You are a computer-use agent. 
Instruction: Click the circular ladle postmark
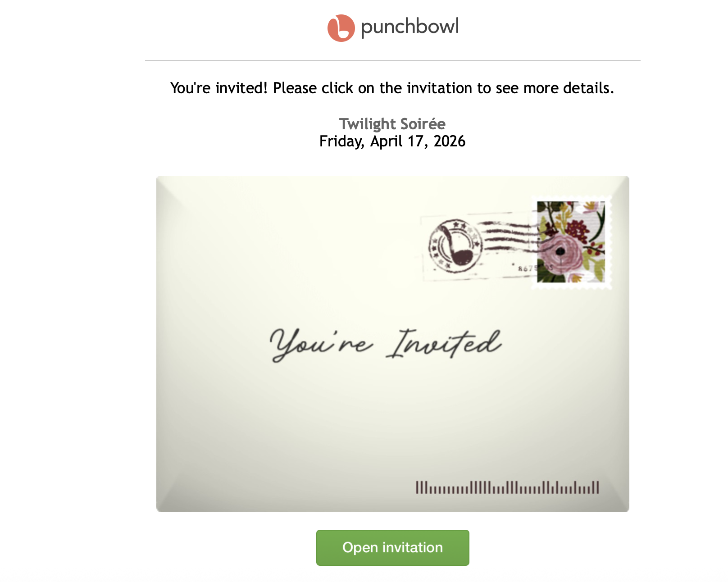(x=455, y=246)
